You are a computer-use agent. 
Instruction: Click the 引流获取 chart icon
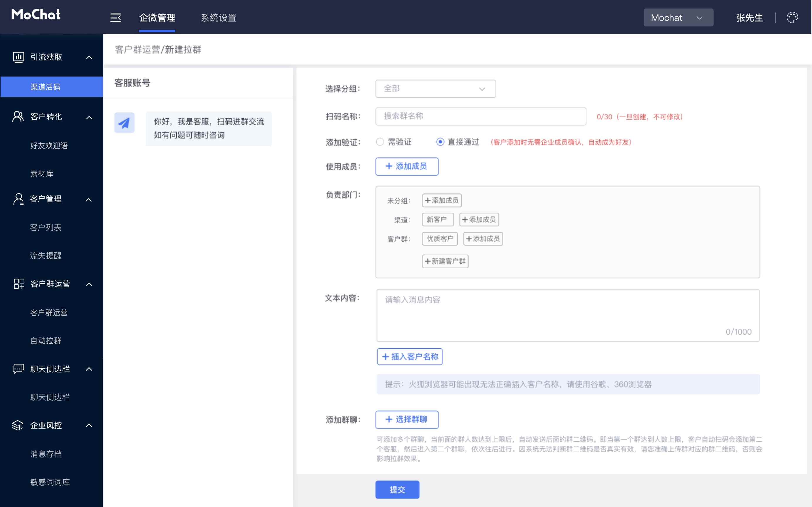[18, 57]
